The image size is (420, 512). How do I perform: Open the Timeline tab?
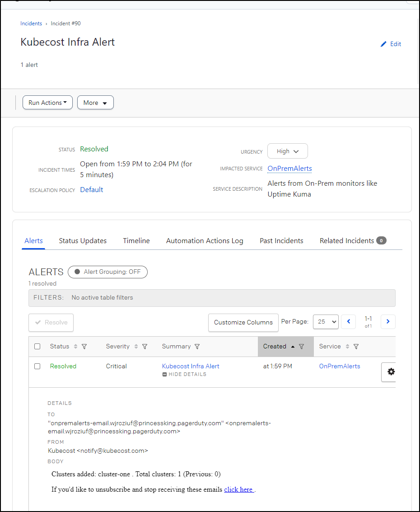tap(136, 241)
